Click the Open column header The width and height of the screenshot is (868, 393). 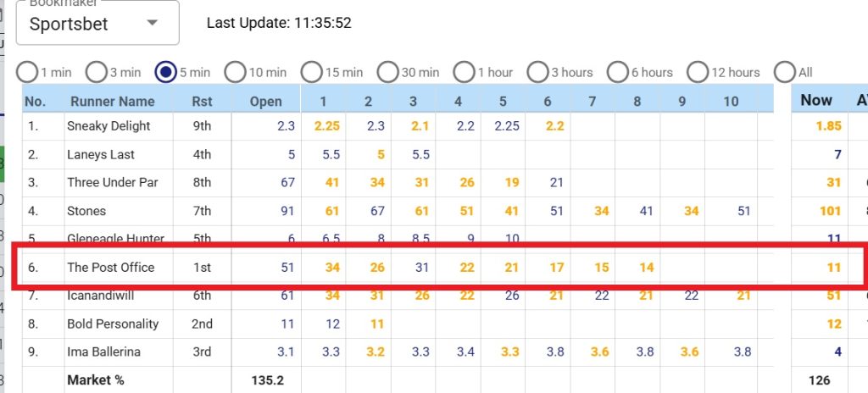(x=266, y=102)
